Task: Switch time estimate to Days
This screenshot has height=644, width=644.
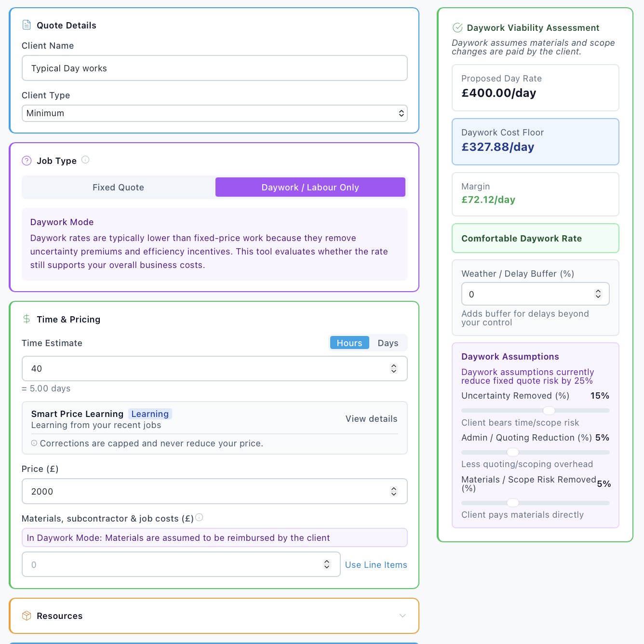Action: click(388, 343)
